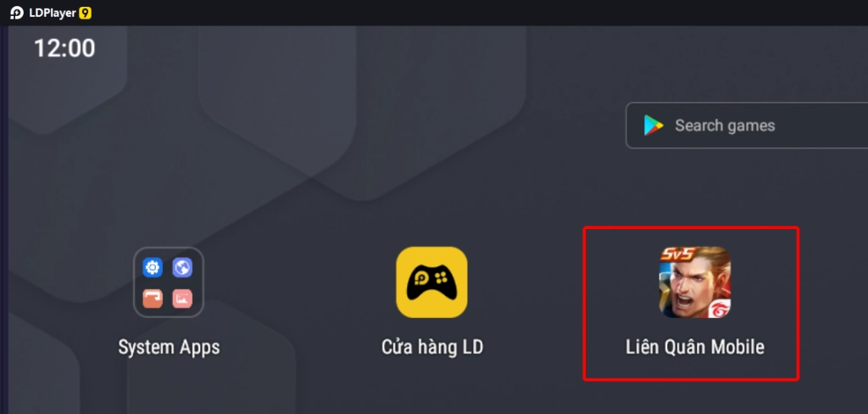The image size is (868, 414).
Task: Launch Cửa hàng LD gamepad icon
Action: [431, 283]
